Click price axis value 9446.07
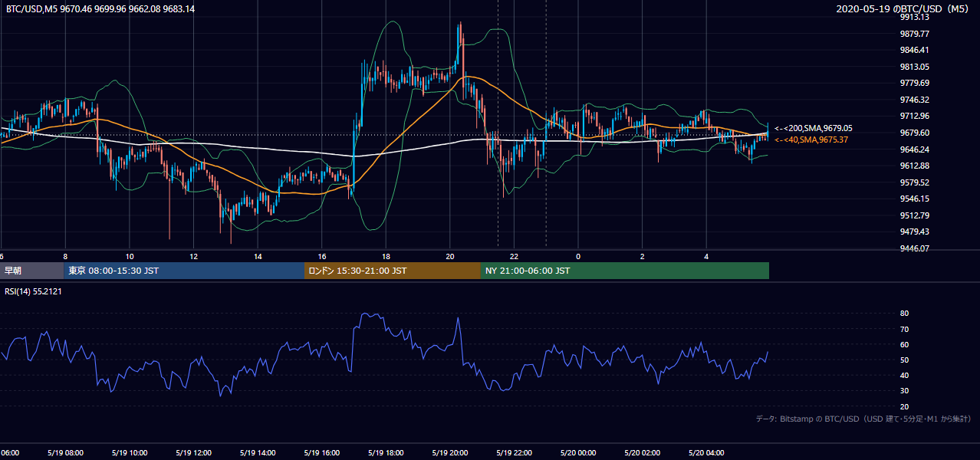 tap(915, 248)
